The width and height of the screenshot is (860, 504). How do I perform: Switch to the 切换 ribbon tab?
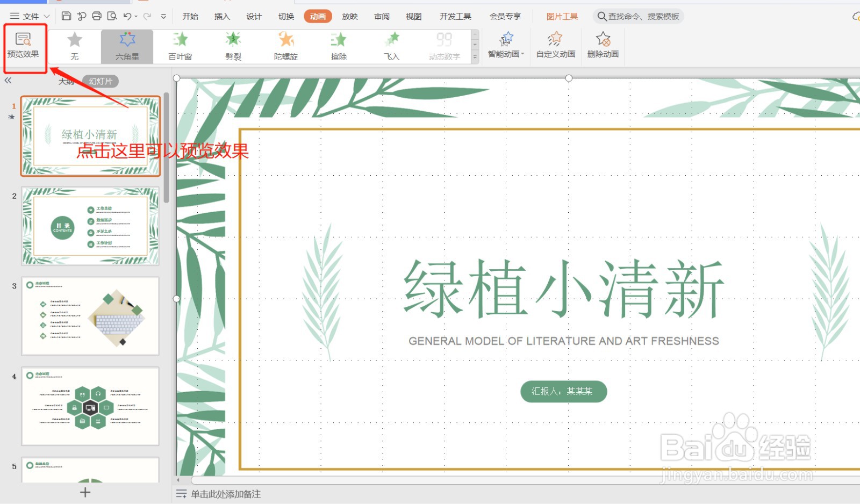click(286, 16)
